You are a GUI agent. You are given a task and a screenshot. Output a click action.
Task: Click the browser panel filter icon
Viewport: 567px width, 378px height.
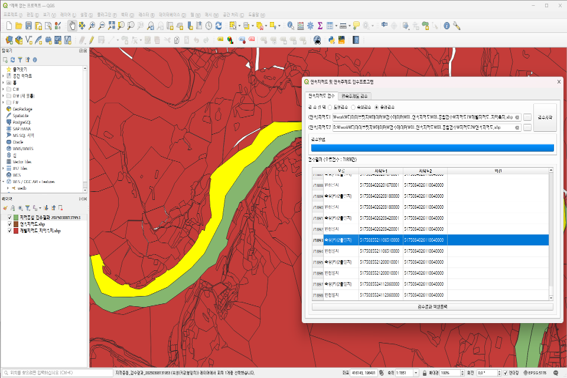[20, 60]
